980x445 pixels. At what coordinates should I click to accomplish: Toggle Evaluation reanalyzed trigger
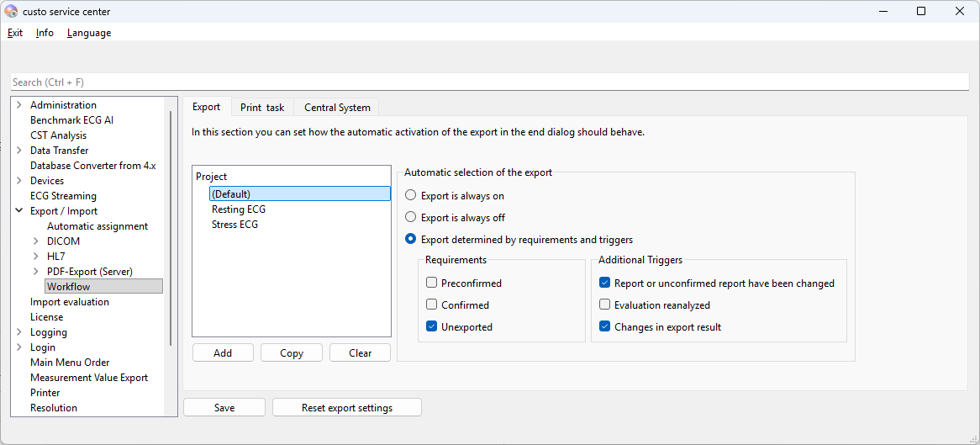coord(605,305)
